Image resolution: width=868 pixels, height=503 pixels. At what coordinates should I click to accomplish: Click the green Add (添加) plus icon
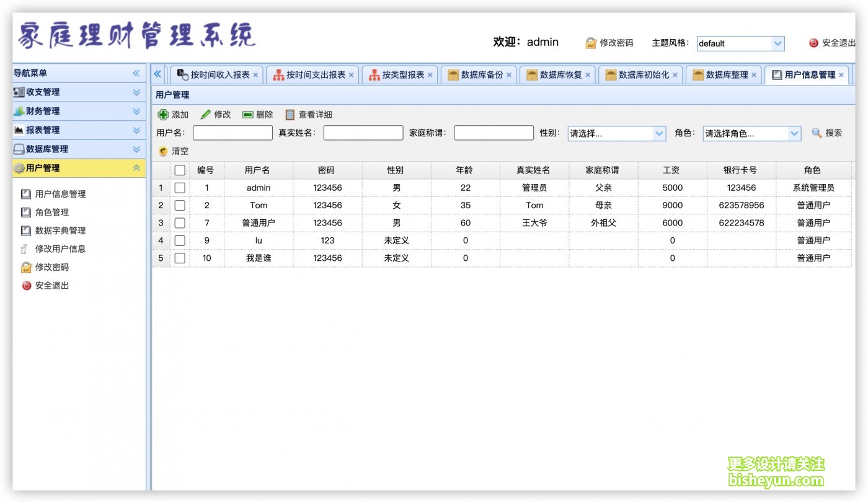pos(163,115)
